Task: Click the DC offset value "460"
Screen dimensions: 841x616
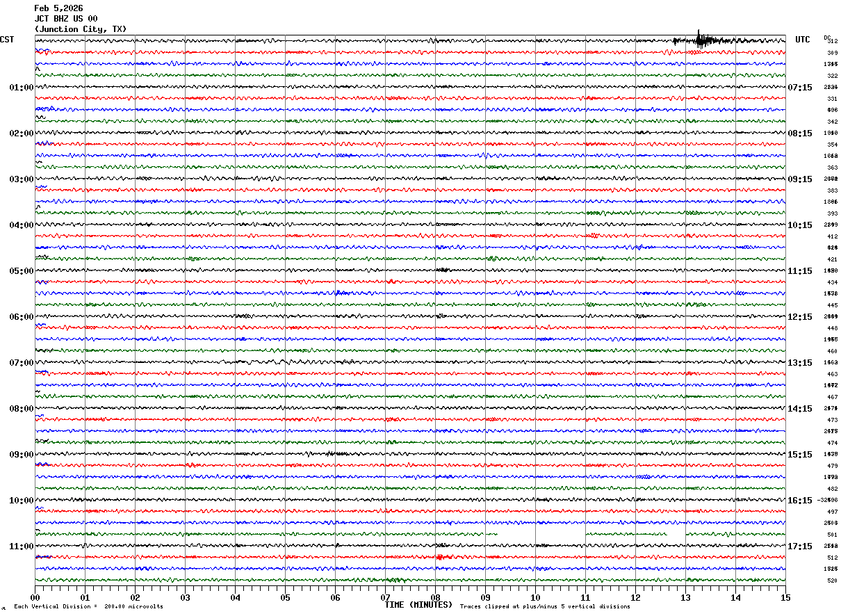Action: click(832, 351)
